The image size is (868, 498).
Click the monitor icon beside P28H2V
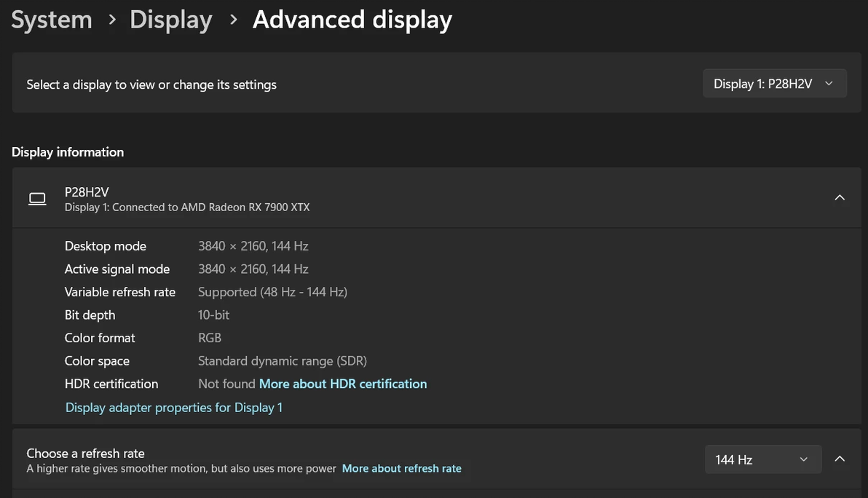37,199
